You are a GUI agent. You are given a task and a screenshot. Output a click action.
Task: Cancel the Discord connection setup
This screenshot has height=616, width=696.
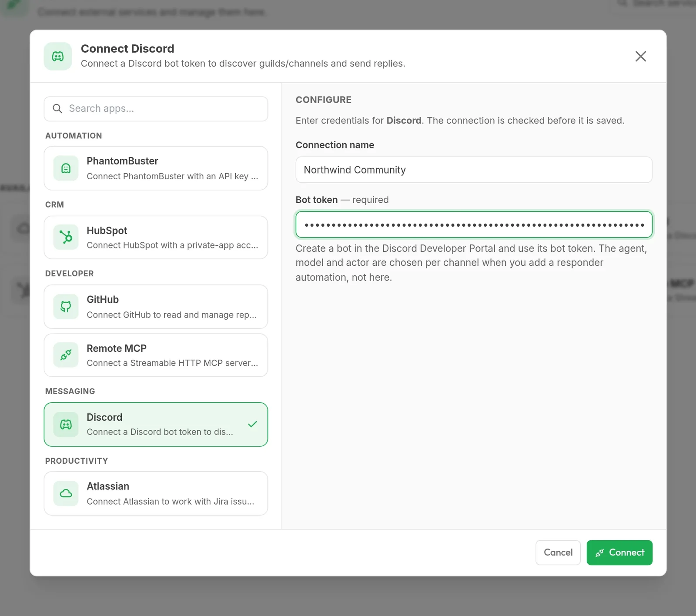pos(558,552)
